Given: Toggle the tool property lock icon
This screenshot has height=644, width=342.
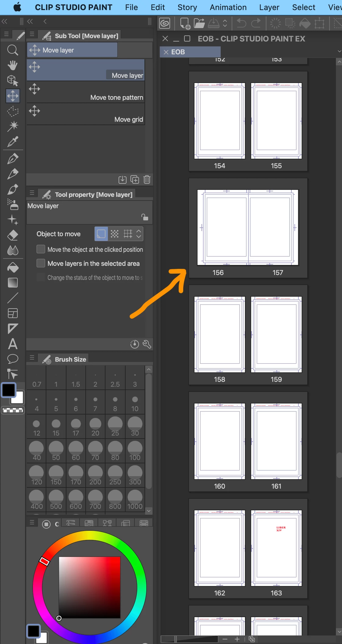Looking at the screenshot, I should [145, 217].
